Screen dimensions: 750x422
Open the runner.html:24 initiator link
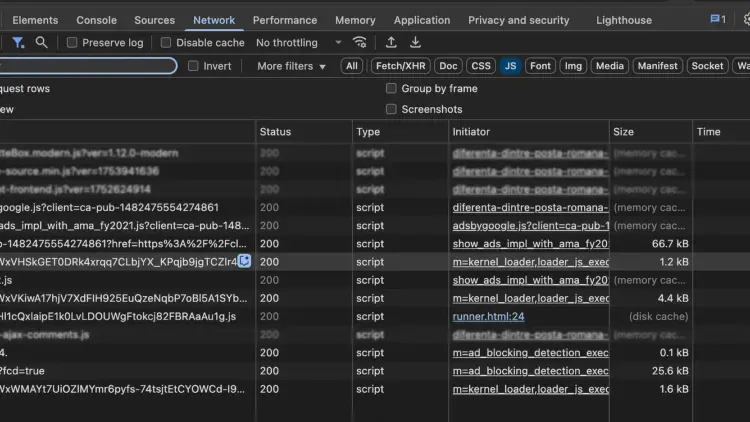488,316
